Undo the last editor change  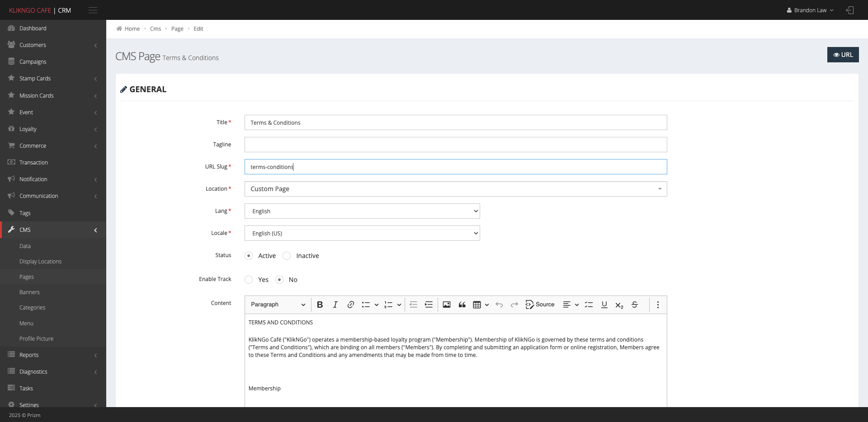(x=499, y=305)
